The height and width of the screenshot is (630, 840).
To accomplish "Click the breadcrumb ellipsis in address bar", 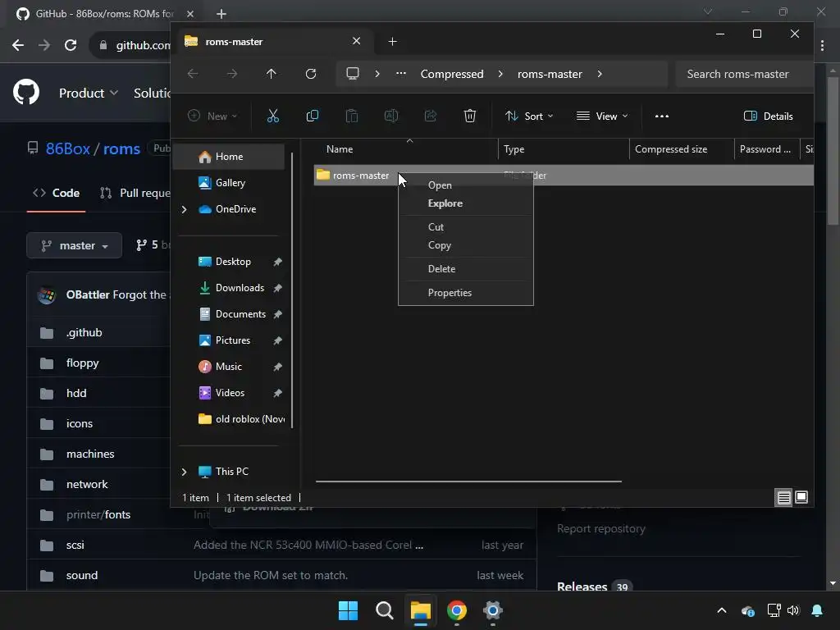I will point(400,74).
